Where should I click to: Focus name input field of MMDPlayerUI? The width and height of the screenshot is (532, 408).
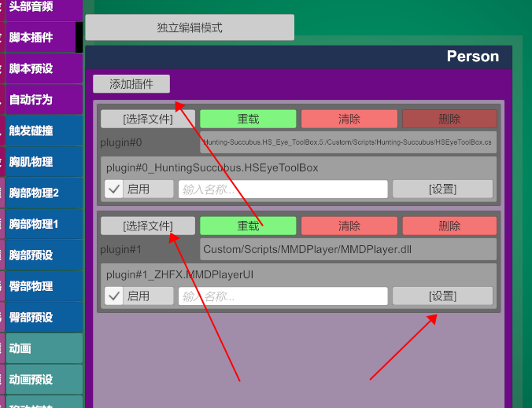pos(283,296)
